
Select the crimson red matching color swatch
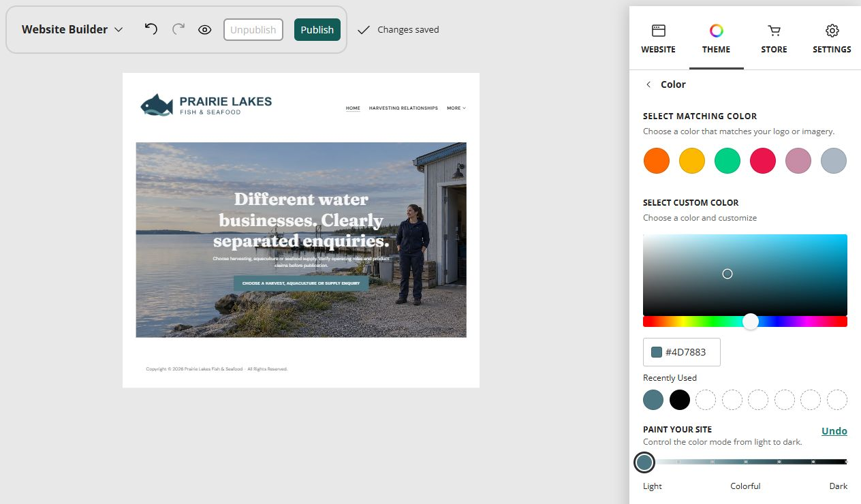click(763, 161)
